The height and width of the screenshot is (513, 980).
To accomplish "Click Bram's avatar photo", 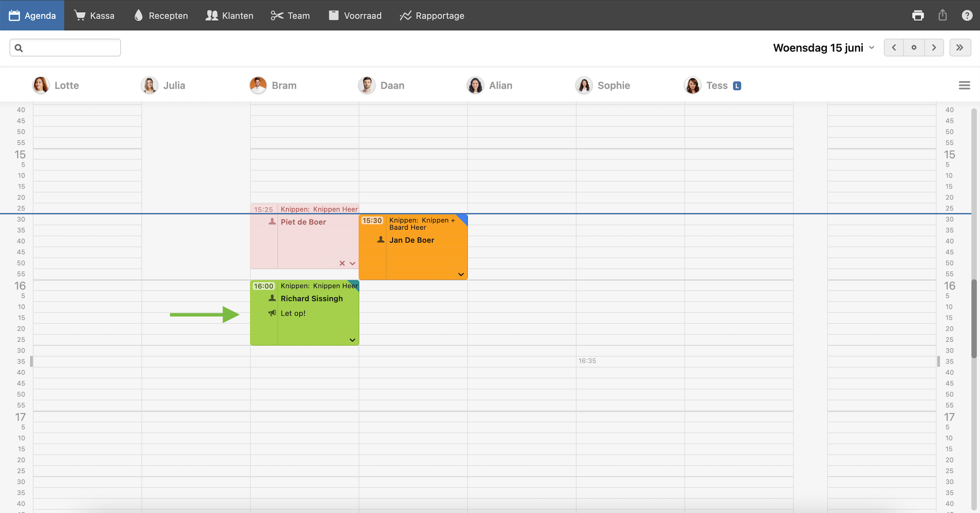I will point(258,85).
